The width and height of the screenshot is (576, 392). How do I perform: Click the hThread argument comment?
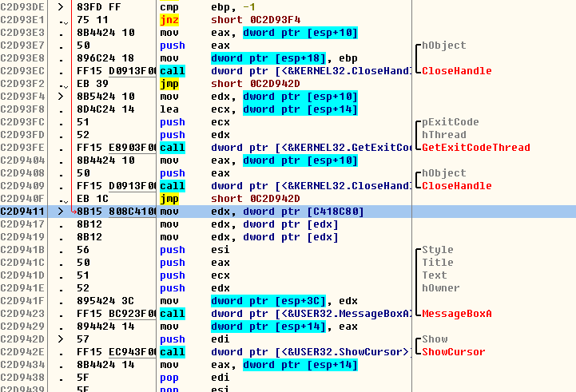coord(443,135)
